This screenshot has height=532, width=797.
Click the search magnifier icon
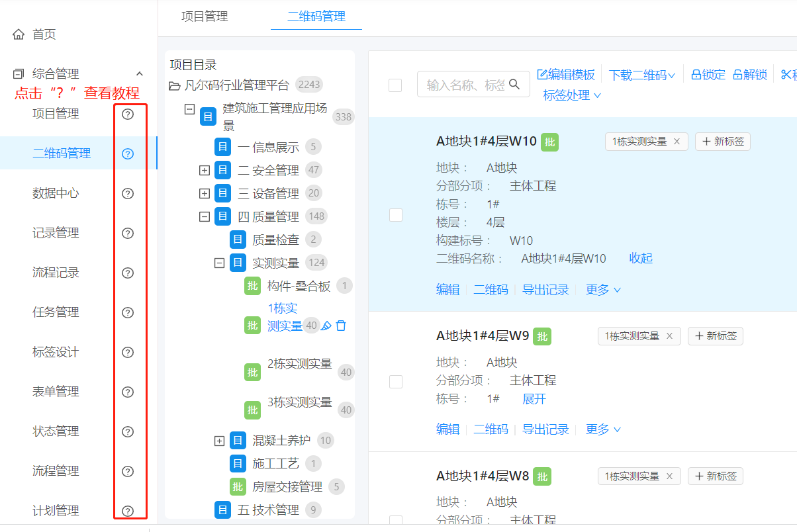tap(514, 84)
